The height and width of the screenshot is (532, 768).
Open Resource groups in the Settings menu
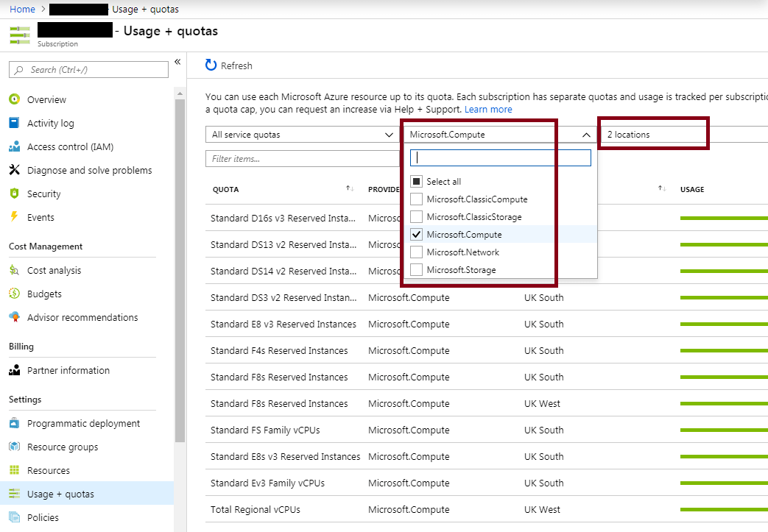coord(62,447)
